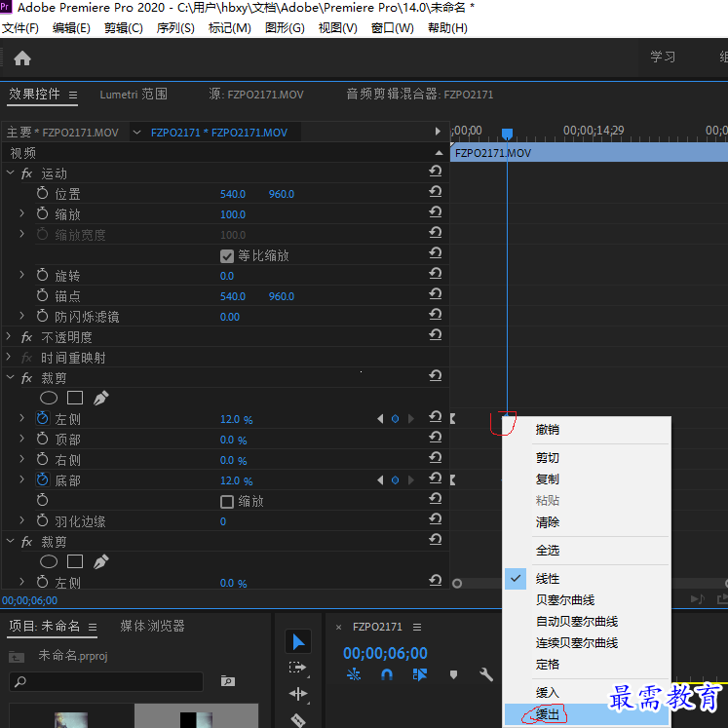
Task: Open the Home screen icon
Action: (x=21, y=58)
